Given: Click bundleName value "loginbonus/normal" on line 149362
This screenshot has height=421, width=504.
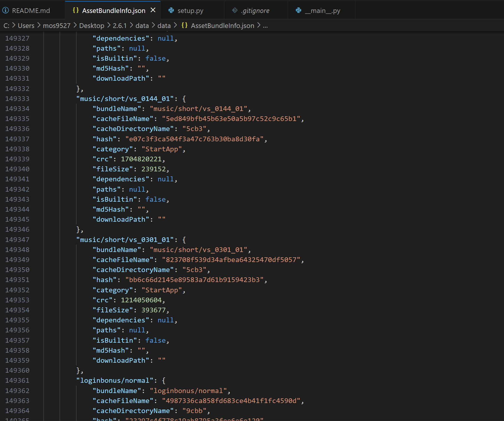Looking at the screenshot, I should click(188, 391).
